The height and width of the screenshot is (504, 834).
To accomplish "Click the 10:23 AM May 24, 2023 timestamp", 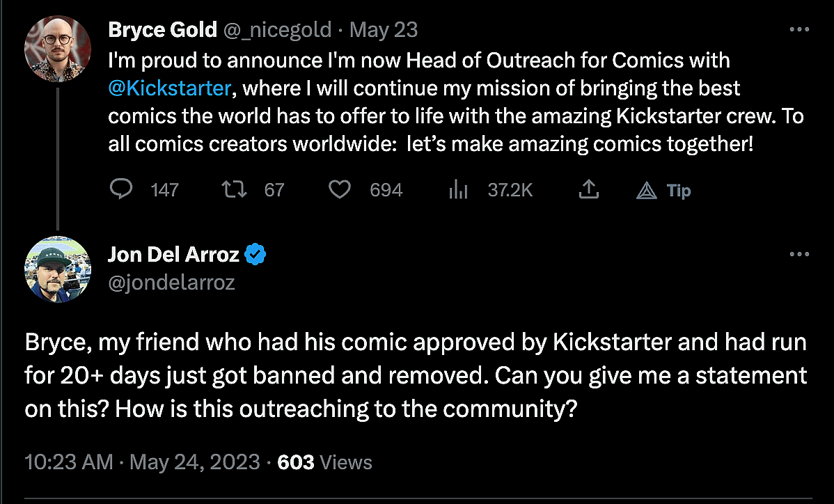I will [x=143, y=462].
